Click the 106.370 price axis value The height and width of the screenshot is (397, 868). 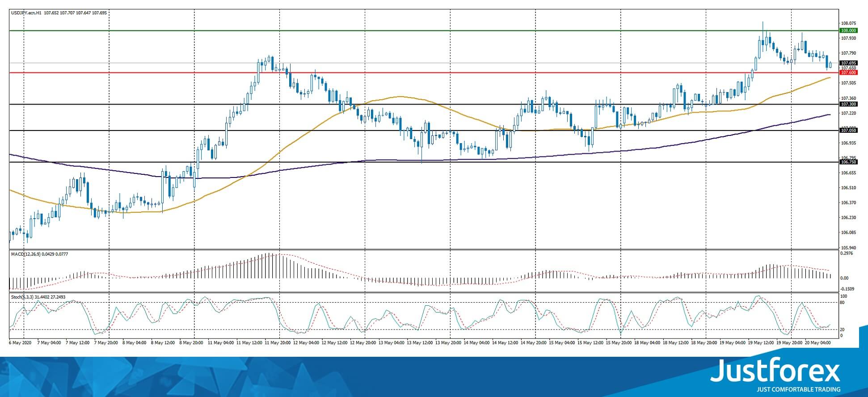tap(848, 203)
